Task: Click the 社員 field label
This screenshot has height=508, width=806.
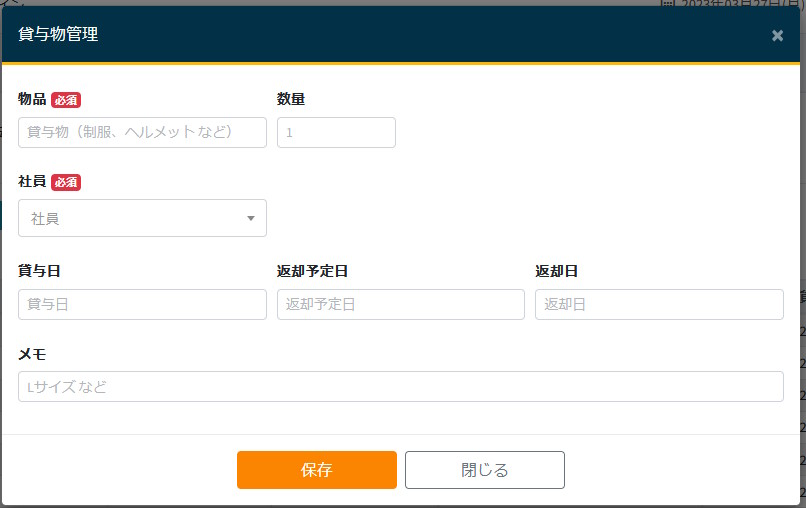Action: (x=32, y=182)
